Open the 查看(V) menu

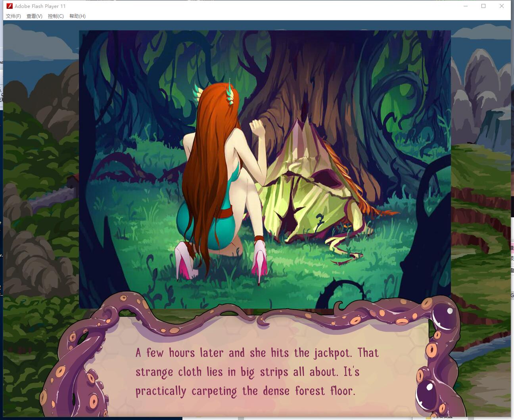34,16
